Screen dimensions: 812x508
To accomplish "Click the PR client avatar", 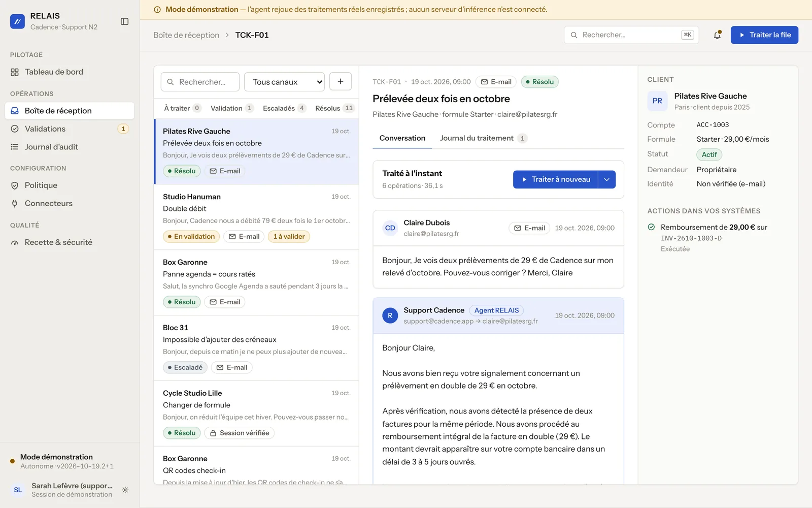I will pyautogui.click(x=657, y=101).
